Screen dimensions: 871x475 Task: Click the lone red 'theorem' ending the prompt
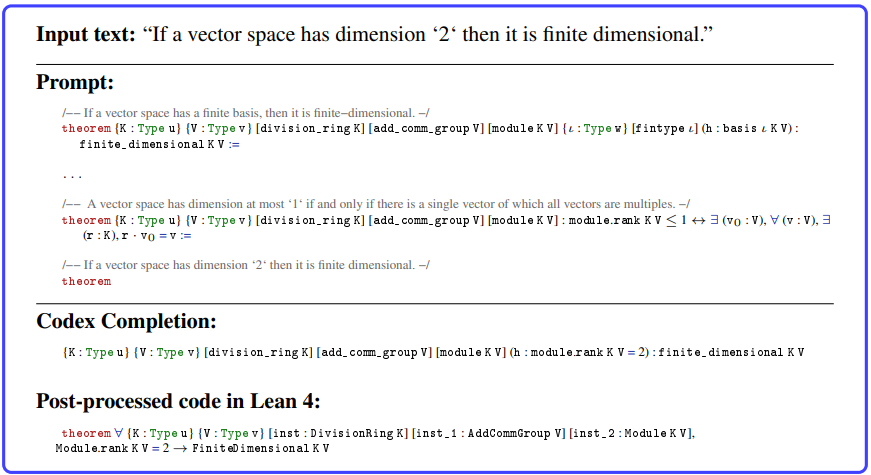pos(86,281)
